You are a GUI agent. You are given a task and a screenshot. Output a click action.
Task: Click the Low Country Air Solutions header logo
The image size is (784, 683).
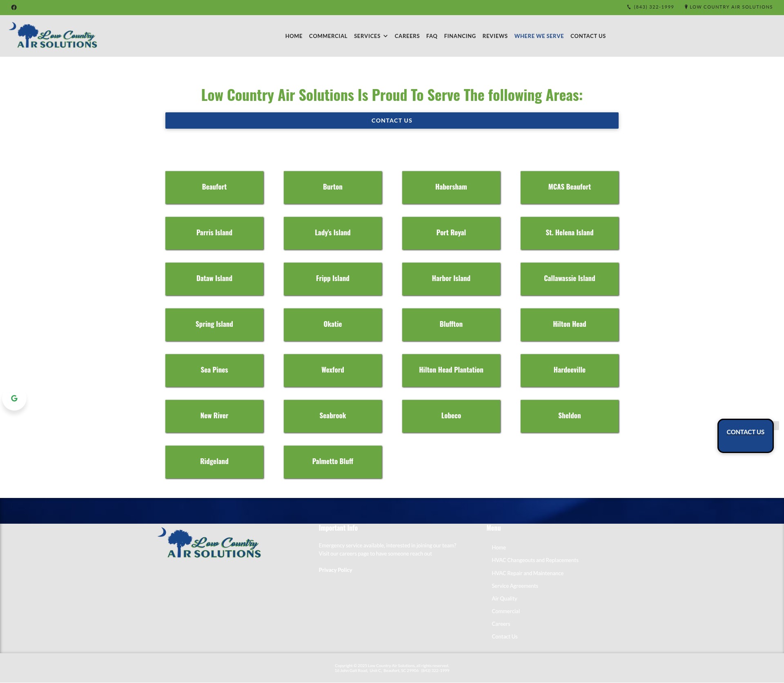53,35
